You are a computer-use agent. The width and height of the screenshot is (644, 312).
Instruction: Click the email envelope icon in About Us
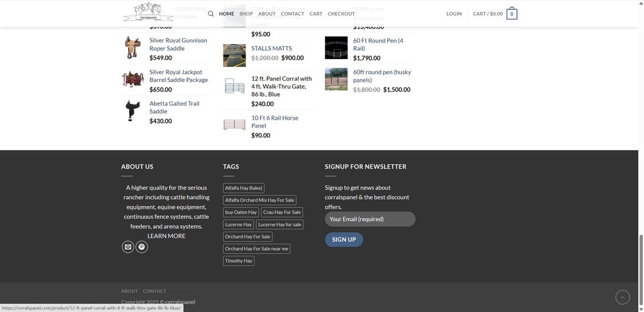(128, 247)
